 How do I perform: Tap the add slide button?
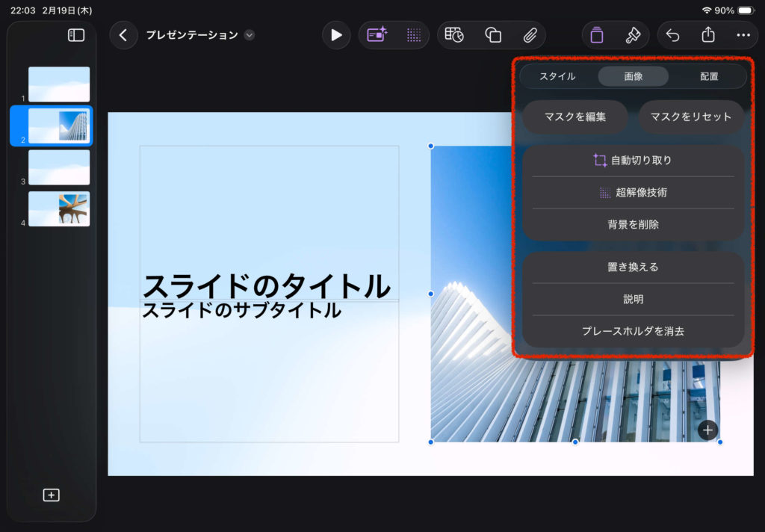pyautogui.click(x=51, y=495)
